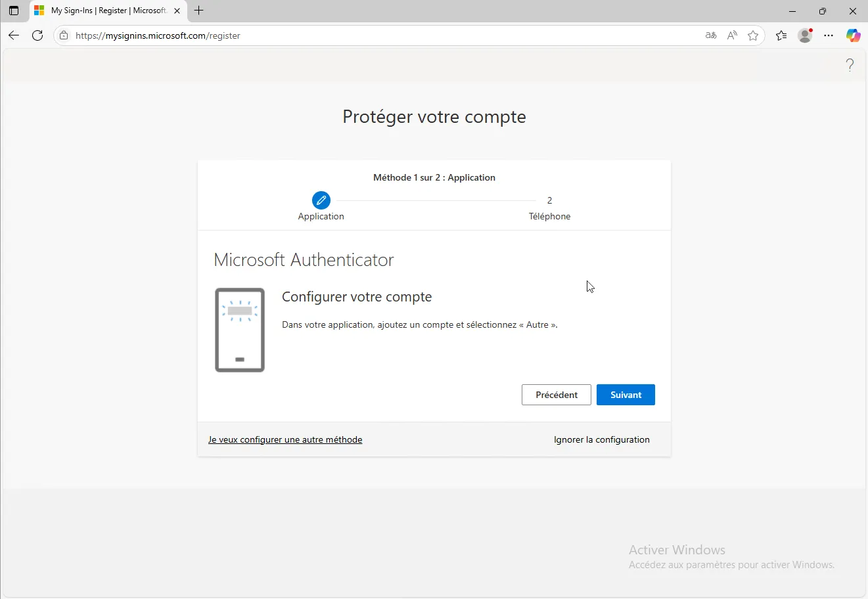
Task: Click the translate page icon
Action: tap(710, 35)
